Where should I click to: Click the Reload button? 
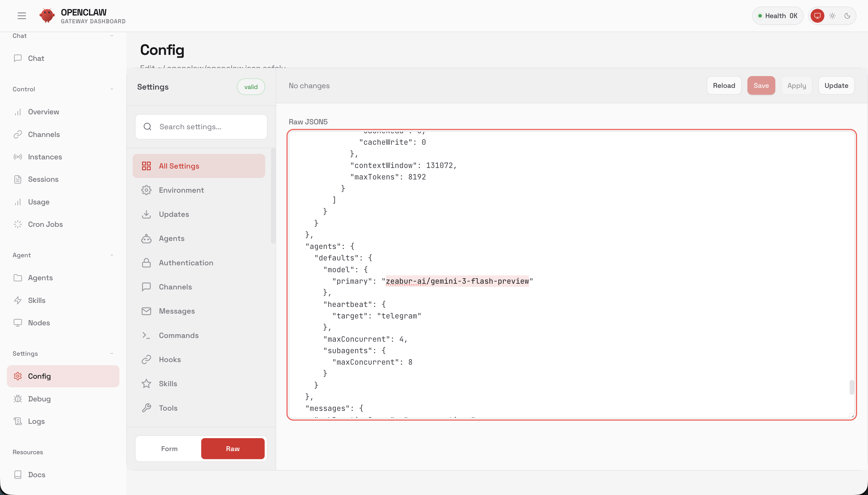[724, 86]
